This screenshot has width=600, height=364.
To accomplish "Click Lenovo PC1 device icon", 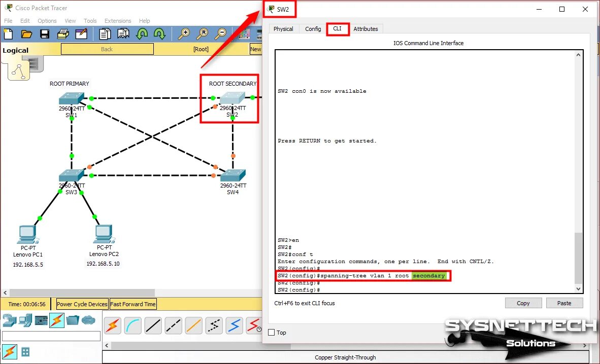I will (x=28, y=234).
